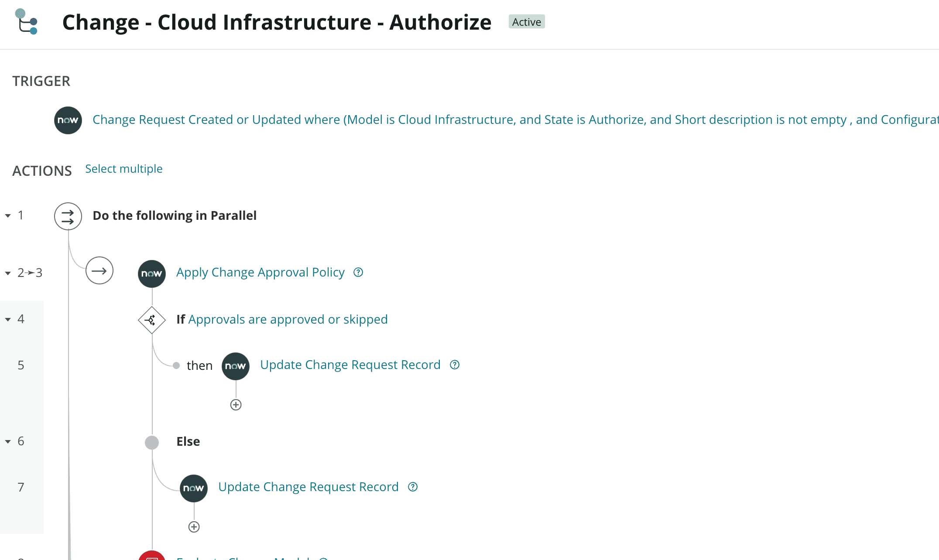Open help for Apply Change Approval Policy
This screenshot has height=560, width=939.
358,272
